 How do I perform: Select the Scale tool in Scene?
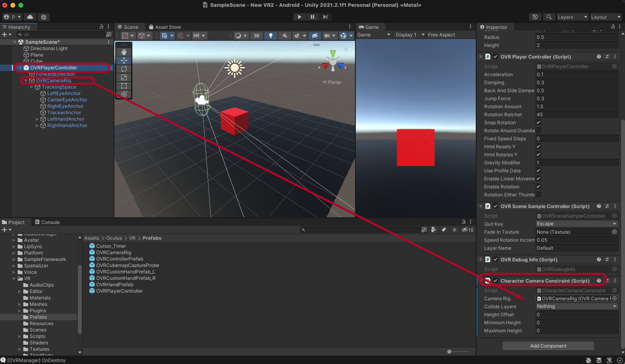pos(124,77)
